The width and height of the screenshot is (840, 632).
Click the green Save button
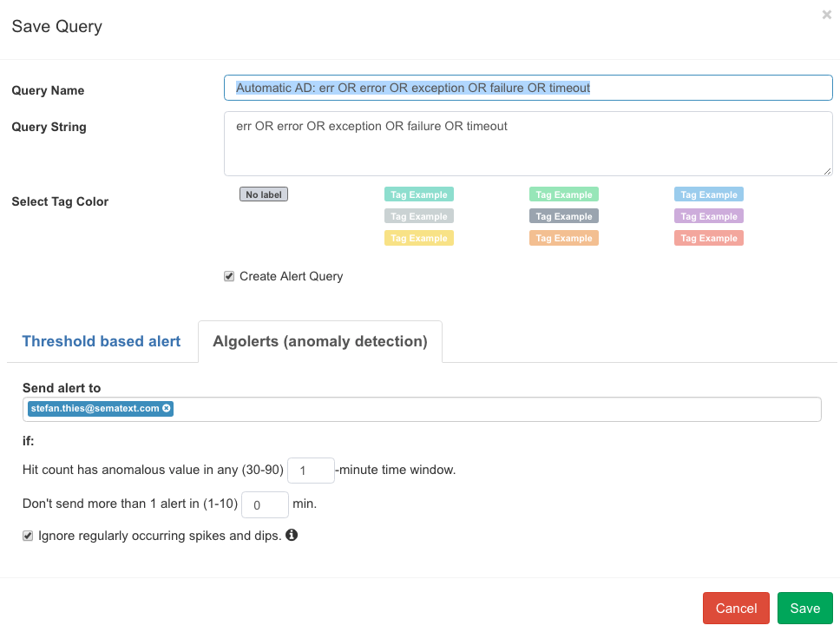pyautogui.click(x=804, y=609)
